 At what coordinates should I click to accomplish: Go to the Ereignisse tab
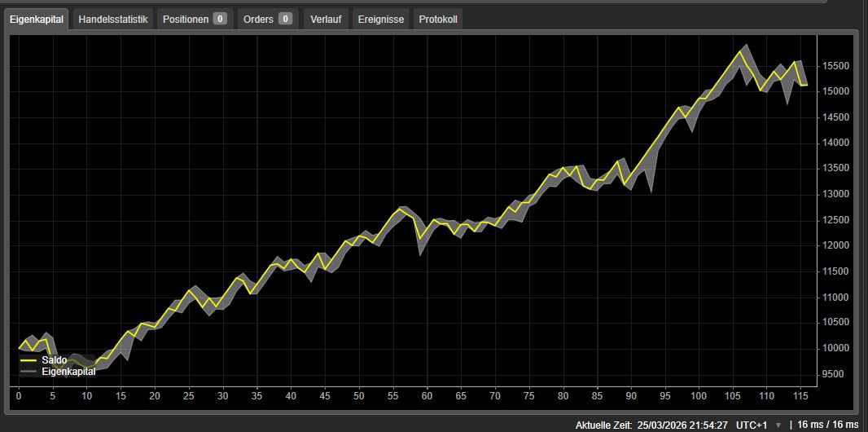380,19
